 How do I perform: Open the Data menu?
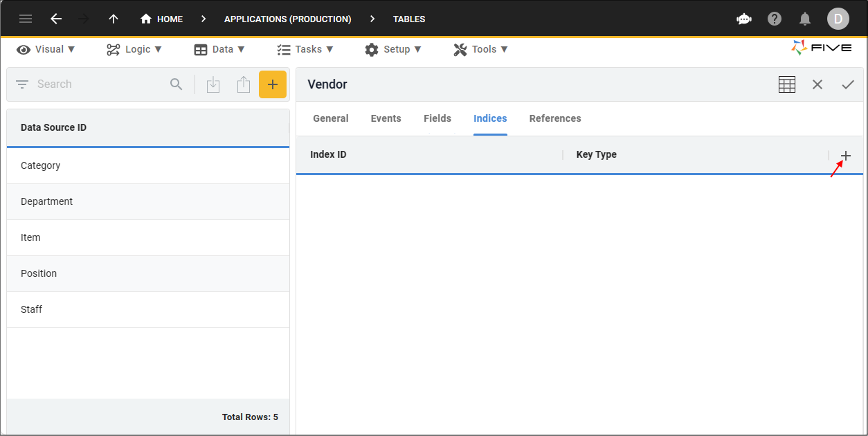coord(219,49)
